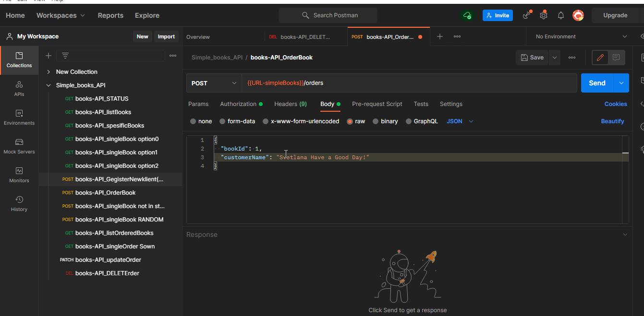This screenshot has height=316, width=644.
Task: Select x-www-form-urlencoded body type radio
Action: pyautogui.click(x=266, y=121)
